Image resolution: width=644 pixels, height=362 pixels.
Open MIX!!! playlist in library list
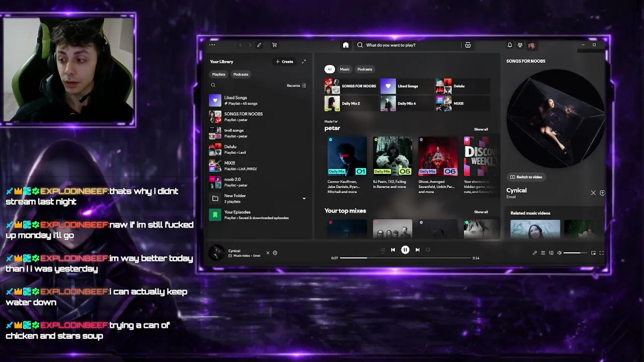[258, 166]
